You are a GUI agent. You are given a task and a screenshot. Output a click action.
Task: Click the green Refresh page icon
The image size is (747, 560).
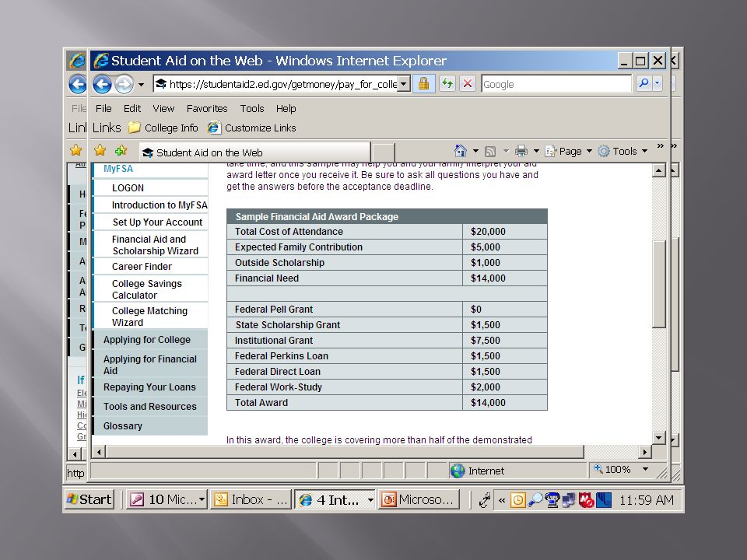[x=447, y=84]
